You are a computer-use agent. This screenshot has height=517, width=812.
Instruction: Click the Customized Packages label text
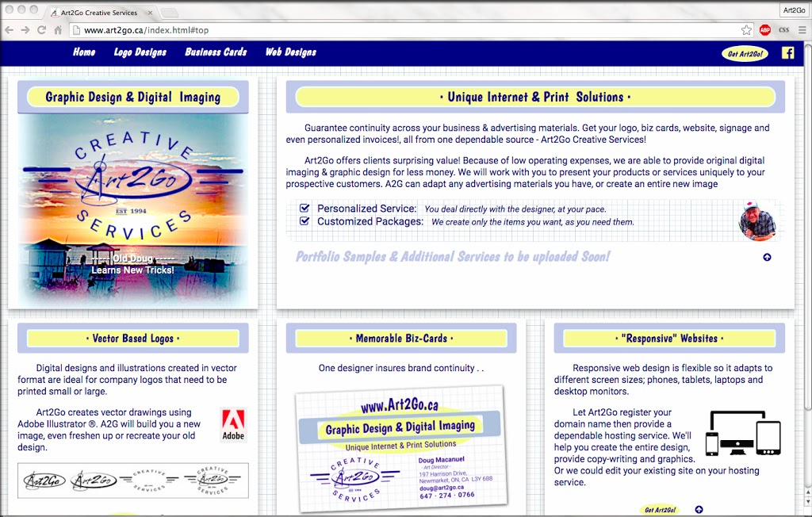(370, 221)
